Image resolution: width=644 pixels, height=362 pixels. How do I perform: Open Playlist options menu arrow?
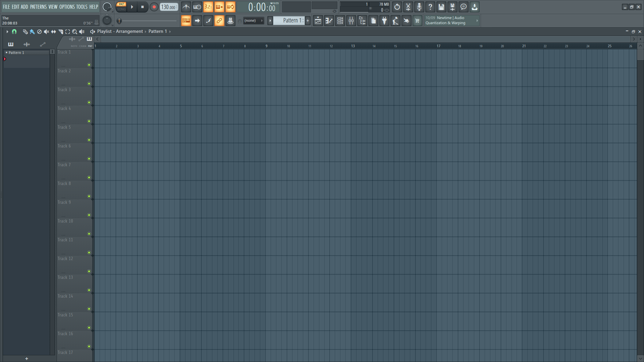pos(7,32)
